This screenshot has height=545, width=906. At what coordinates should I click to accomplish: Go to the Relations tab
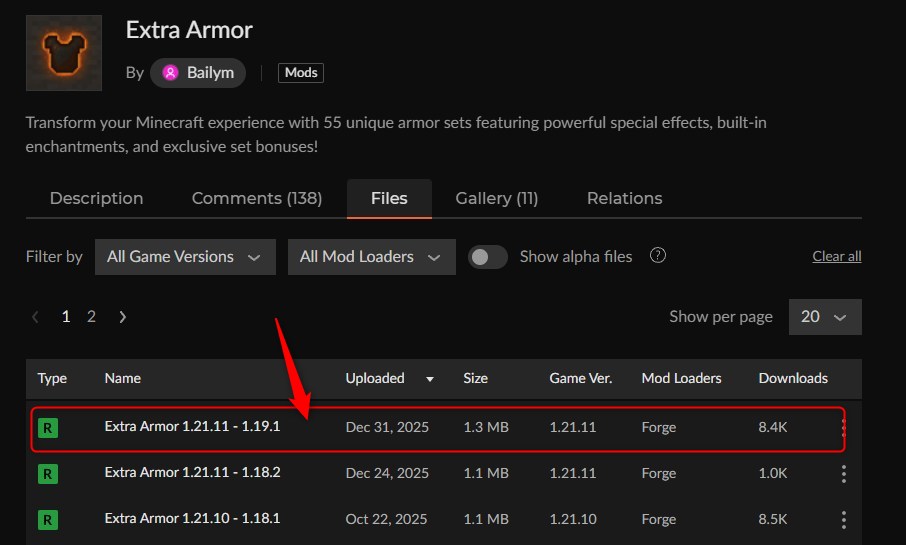click(625, 198)
